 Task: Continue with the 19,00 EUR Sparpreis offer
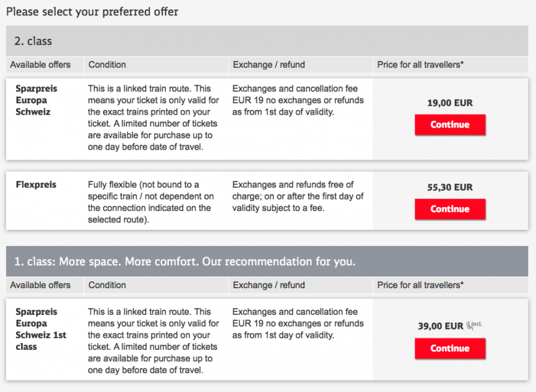tap(450, 125)
